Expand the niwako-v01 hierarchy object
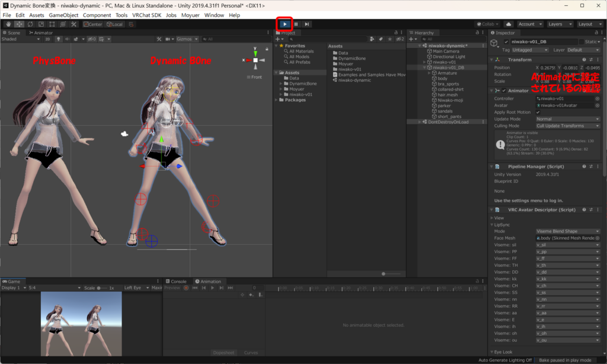 [x=424, y=62]
